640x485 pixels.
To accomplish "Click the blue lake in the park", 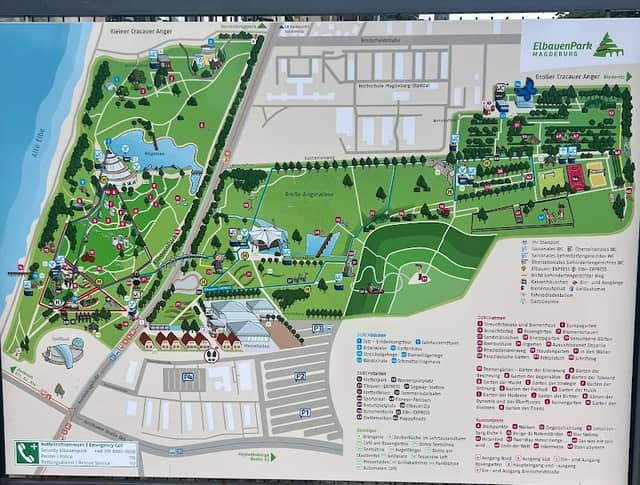I will click(x=155, y=154).
